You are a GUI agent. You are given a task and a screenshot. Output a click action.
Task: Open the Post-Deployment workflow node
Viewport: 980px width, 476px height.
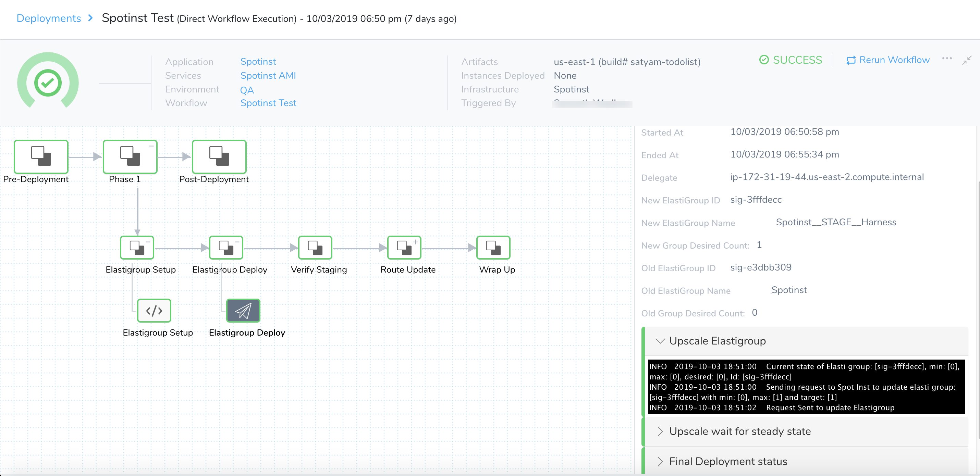click(219, 156)
